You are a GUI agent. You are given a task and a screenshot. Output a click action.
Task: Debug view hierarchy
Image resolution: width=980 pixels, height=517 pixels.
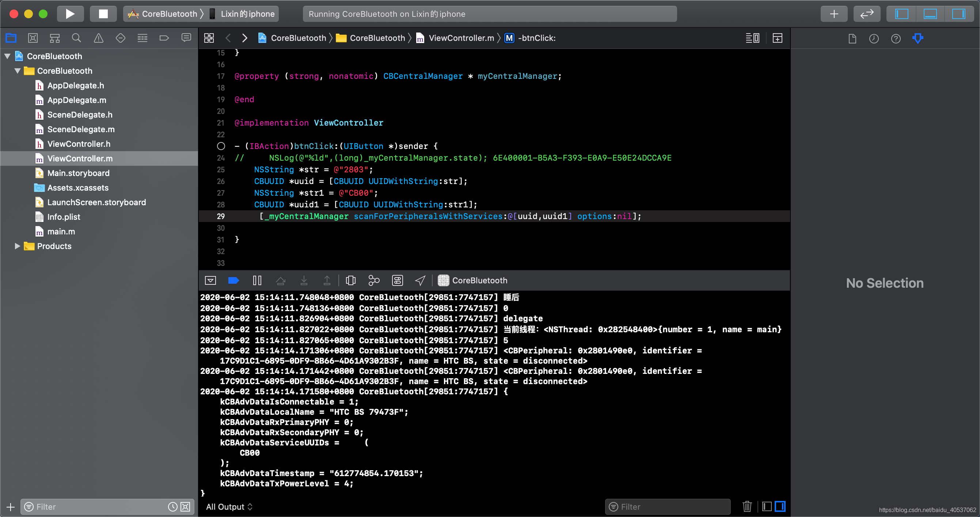pos(351,280)
